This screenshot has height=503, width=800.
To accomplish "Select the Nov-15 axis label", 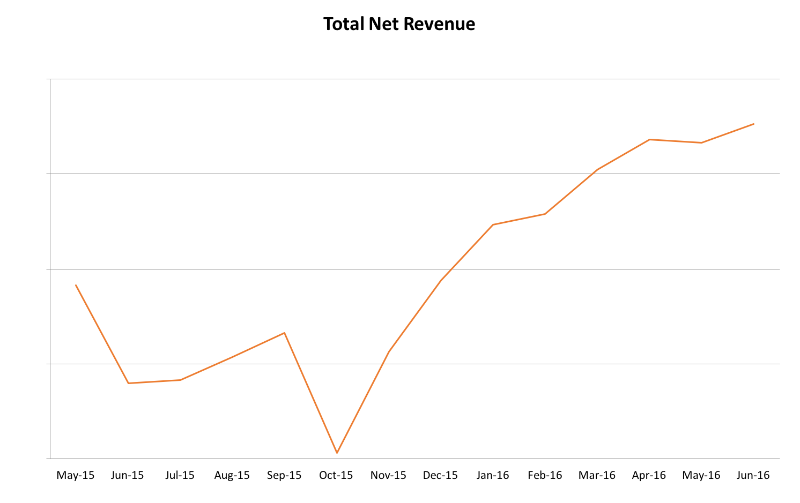I will tap(388, 475).
